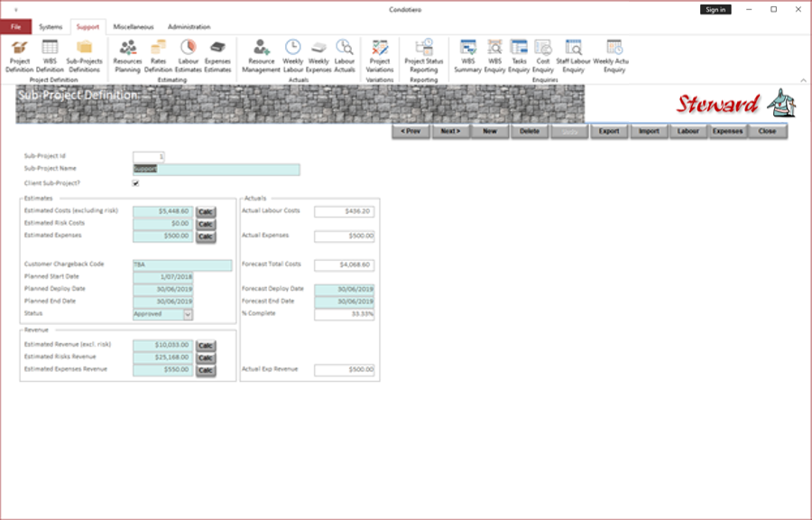The width and height of the screenshot is (812, 520).
Task: Click the Forecast End Date field
Action: coord(345,302)
